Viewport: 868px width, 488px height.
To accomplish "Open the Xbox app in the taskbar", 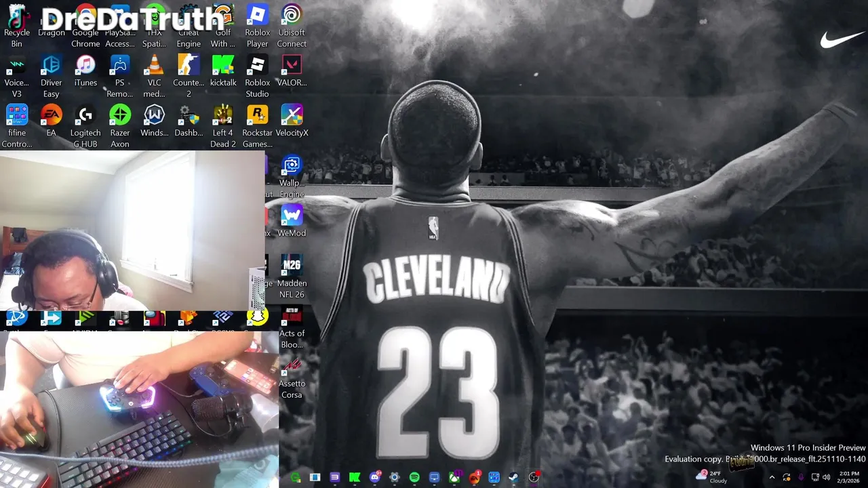I will click(x=454, y=477).
